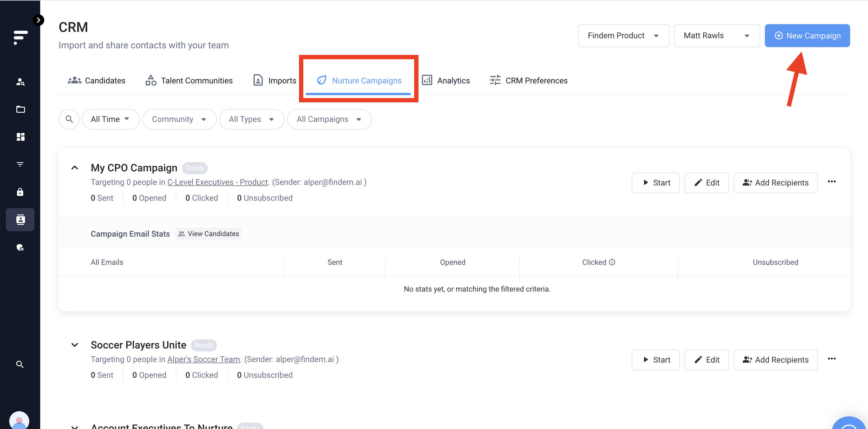The width and height of the screenshot is (868, 429).
Task: Click the New Campaign button
Action: 807,35
